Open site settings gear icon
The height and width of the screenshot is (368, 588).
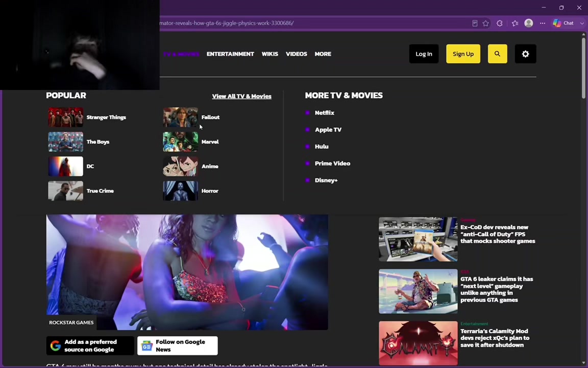pos(525,54)
